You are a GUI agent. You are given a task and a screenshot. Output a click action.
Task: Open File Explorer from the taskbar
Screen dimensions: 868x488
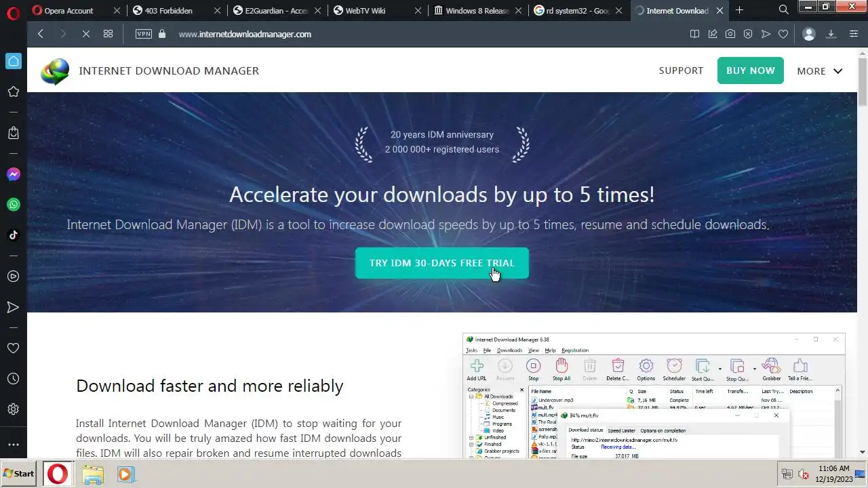point(93,474)
